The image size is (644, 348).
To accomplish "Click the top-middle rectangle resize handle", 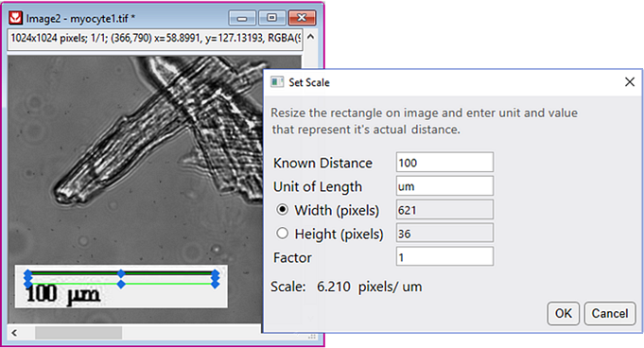I will point(121,273).
